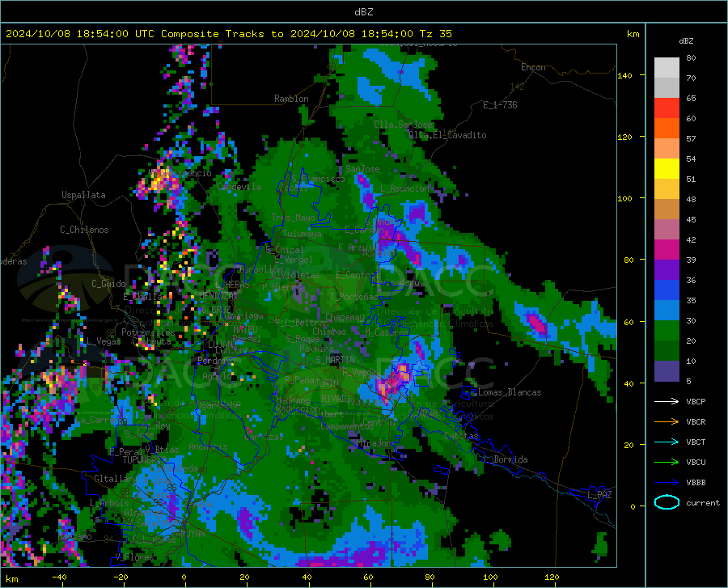
Task: Click the MENDOZA city label
Action: click(x=218, y=296)
